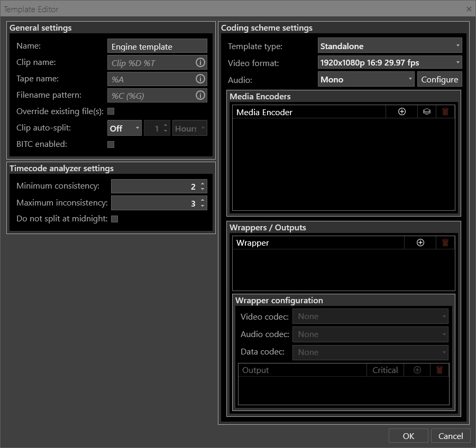The height and width of the screenshot is (448, 476).
Task: Click the Clip name input field
Action: click(157, 62)
